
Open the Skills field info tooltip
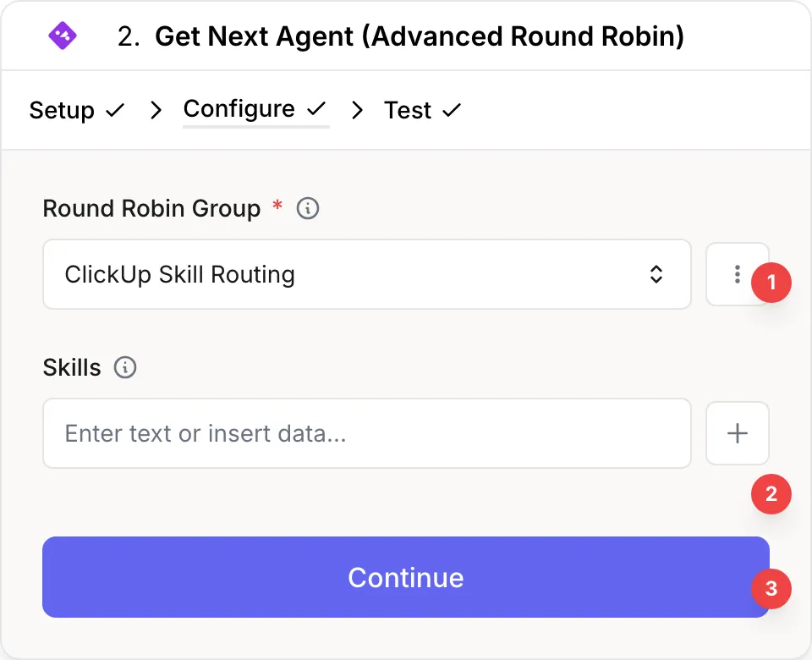124,368
